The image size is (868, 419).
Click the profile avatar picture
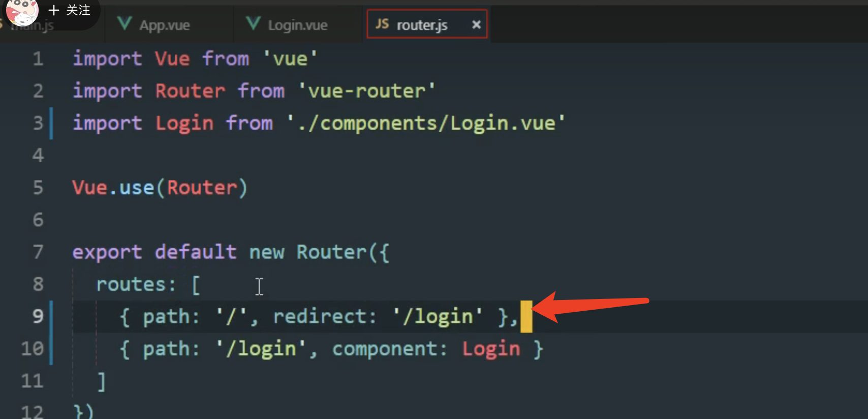[x=22, y=11]
